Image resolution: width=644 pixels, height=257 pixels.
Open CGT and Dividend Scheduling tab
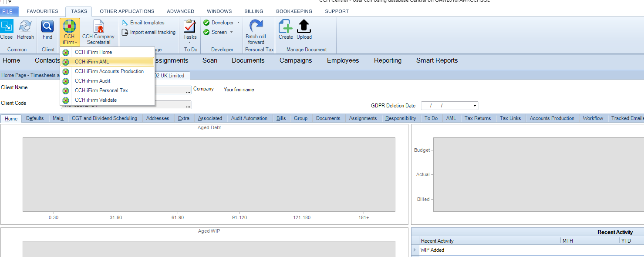[105, 118]
